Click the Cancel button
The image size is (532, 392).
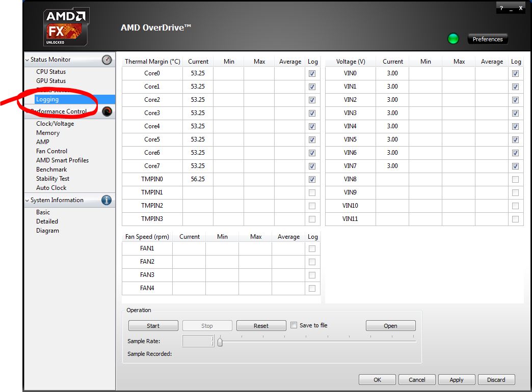click(x=417, y=379)
